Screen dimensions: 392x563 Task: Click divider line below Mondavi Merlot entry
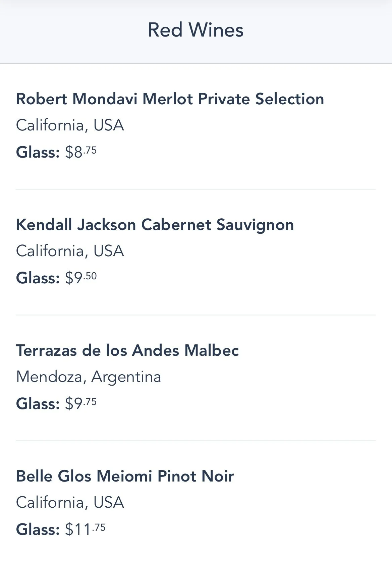click(x=196, y=189)
